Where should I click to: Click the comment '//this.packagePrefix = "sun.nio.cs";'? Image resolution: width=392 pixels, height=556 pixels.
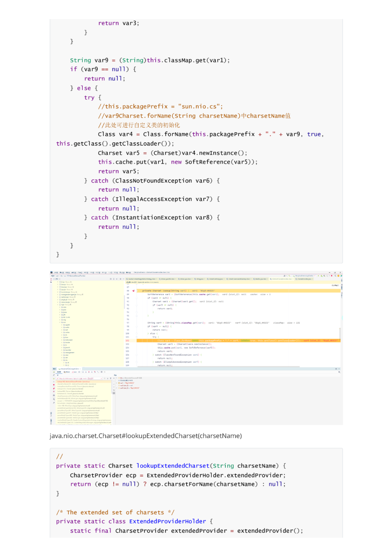pyautogui.click(x=160, y=106)
